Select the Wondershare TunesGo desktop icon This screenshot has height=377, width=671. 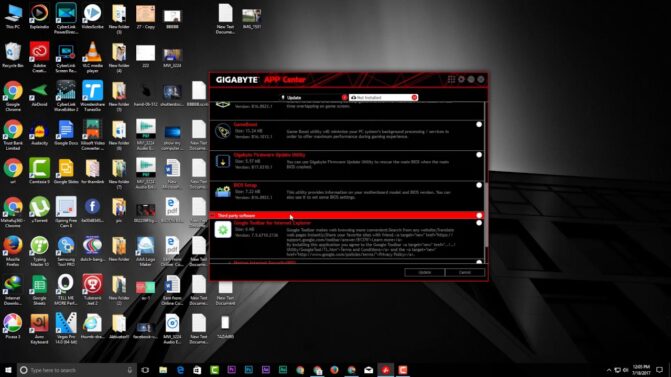(x=92, y=96)
